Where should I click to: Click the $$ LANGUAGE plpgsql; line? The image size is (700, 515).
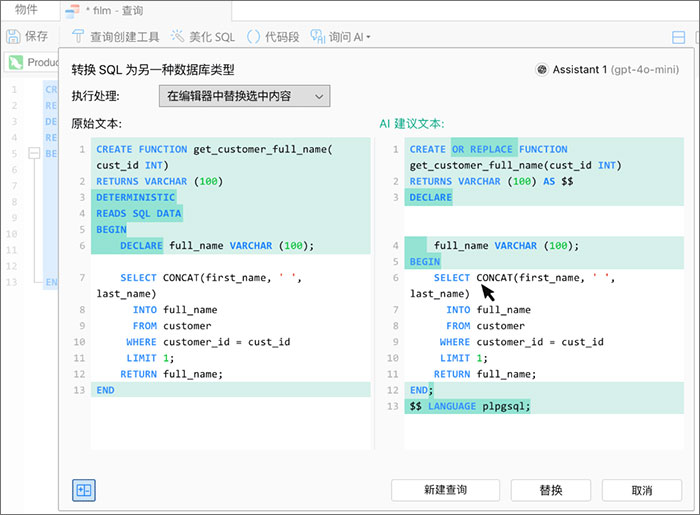[470, 406]
